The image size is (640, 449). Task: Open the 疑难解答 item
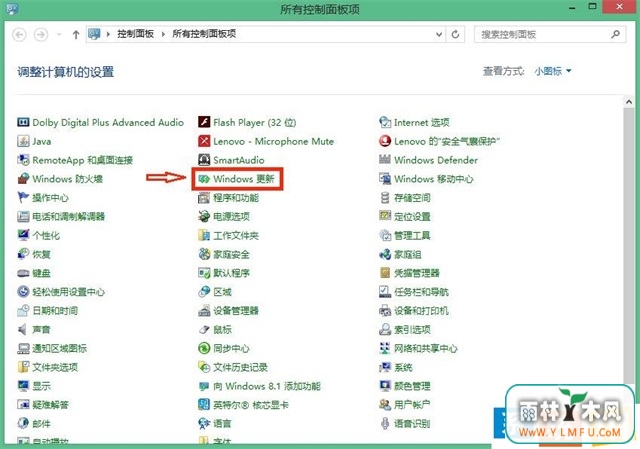pyautogui.click(x=43, y=405)
